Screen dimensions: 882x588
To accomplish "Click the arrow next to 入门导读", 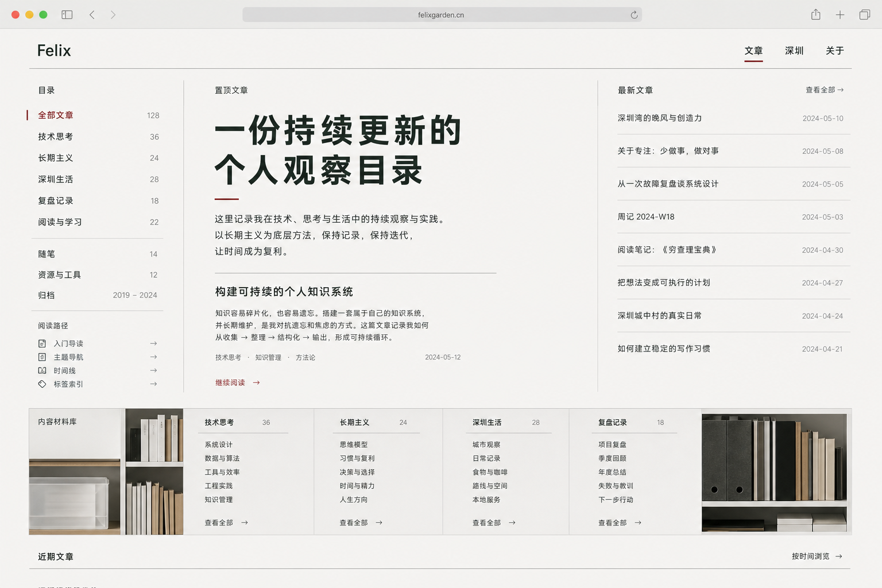I will click(x=153, y=343).
